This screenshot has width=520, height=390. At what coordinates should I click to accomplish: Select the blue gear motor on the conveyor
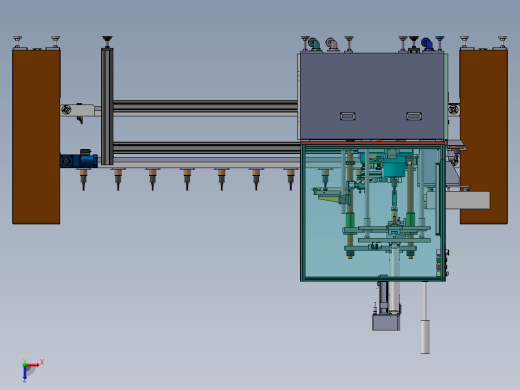pos(79,159)
